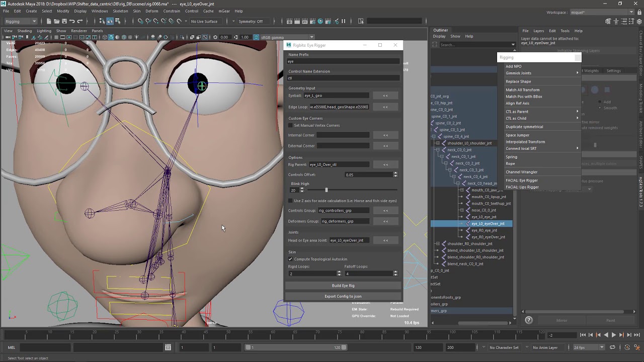Click the open scene folder icon
Screen dimensions: 644x362
(56, 21)
